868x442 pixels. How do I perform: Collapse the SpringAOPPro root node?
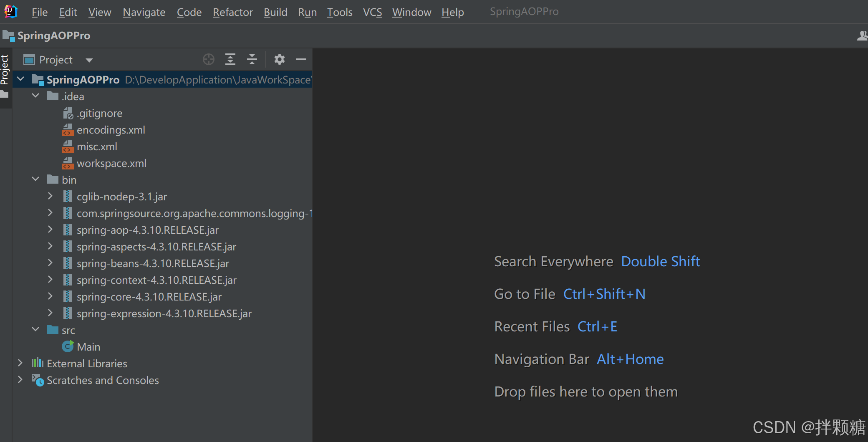click(20, 79)
